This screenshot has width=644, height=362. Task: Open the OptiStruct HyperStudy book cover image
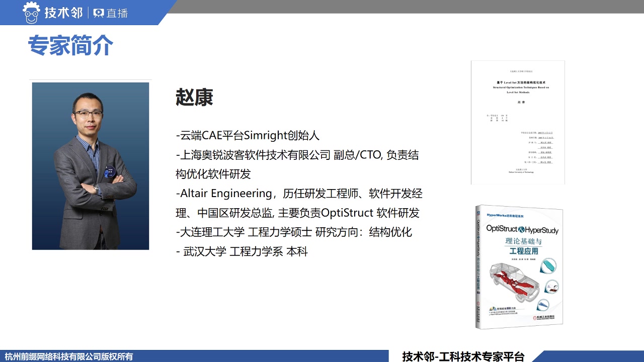pyautogui.click(x=519, y=267)
